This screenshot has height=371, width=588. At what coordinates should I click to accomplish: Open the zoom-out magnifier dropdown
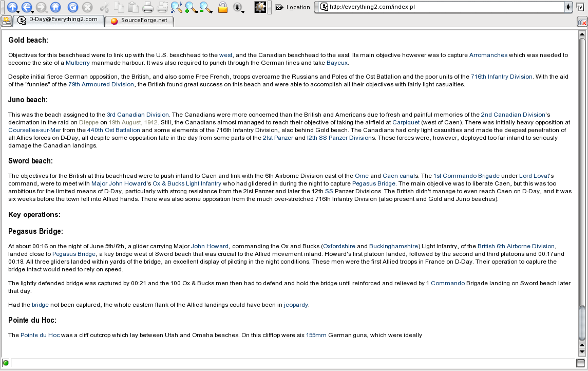point(211,11)
